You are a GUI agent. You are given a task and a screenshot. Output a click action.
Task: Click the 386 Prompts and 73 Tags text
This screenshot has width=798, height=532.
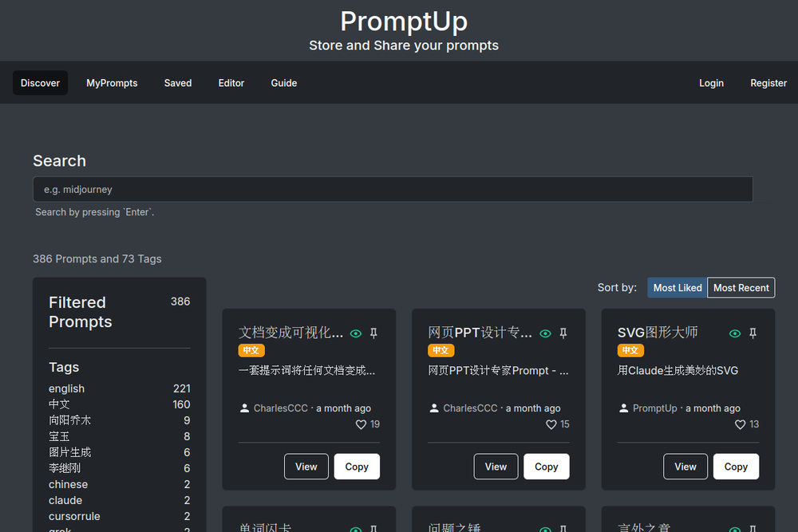(x=97, y=259)
